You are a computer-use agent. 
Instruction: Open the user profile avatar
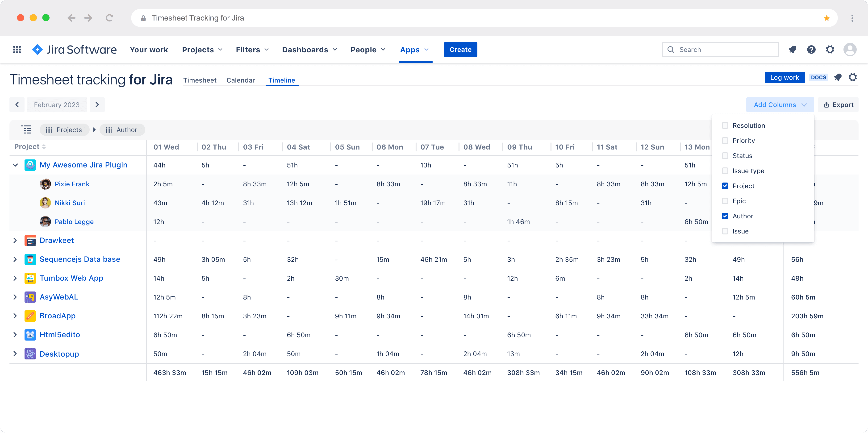click(850, 50)
